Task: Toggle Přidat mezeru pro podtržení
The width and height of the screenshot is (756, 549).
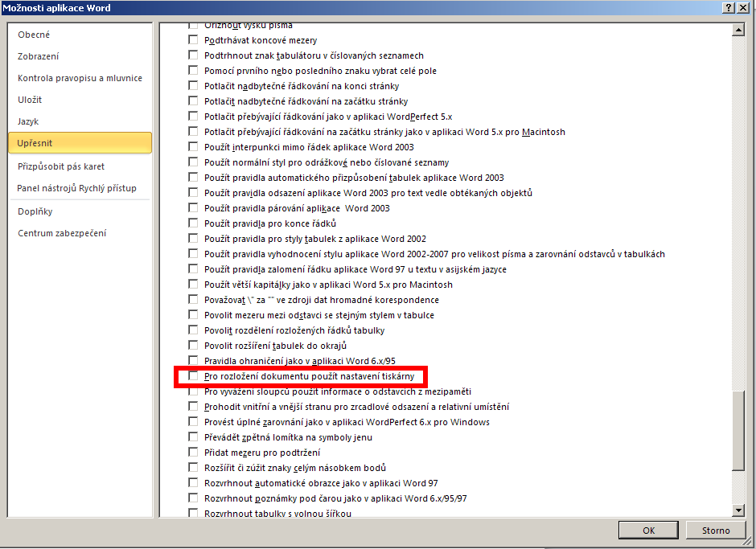Action: pyautogui.click(x=193, y=452)
